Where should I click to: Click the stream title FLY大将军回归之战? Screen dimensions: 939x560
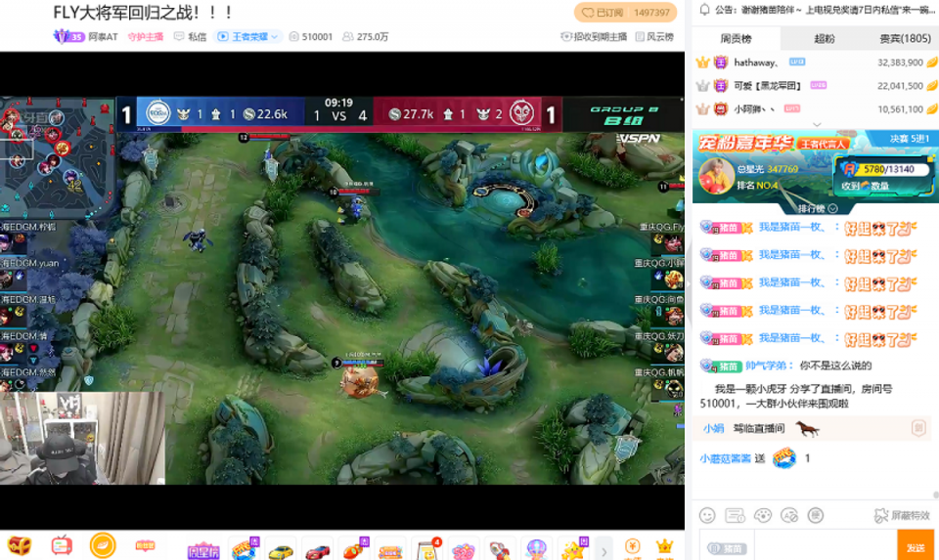(x=143, y=12)
